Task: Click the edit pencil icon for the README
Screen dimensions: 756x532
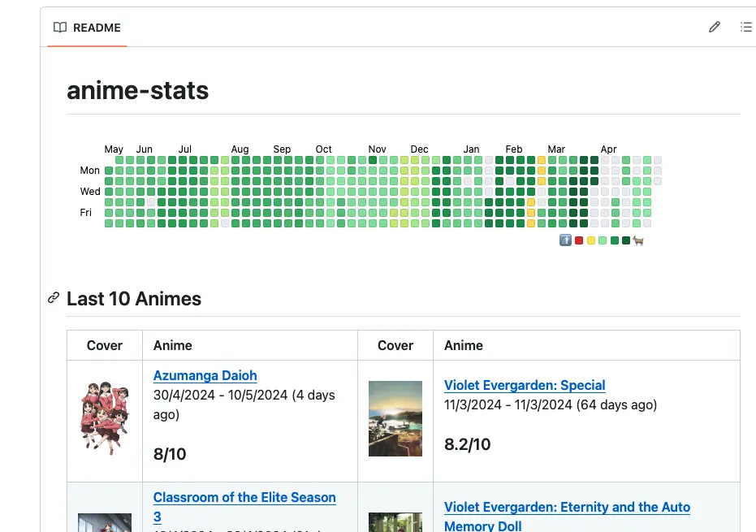Action: (714, 27)
